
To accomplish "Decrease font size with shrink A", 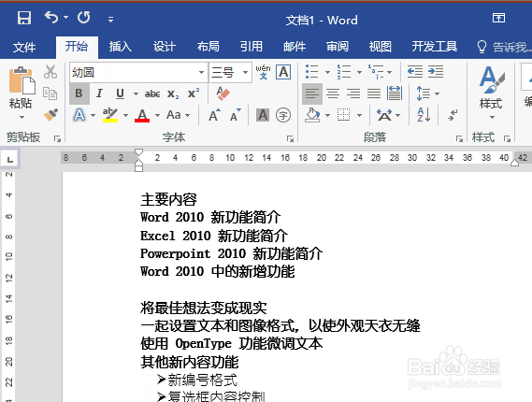I will (235, 115).
